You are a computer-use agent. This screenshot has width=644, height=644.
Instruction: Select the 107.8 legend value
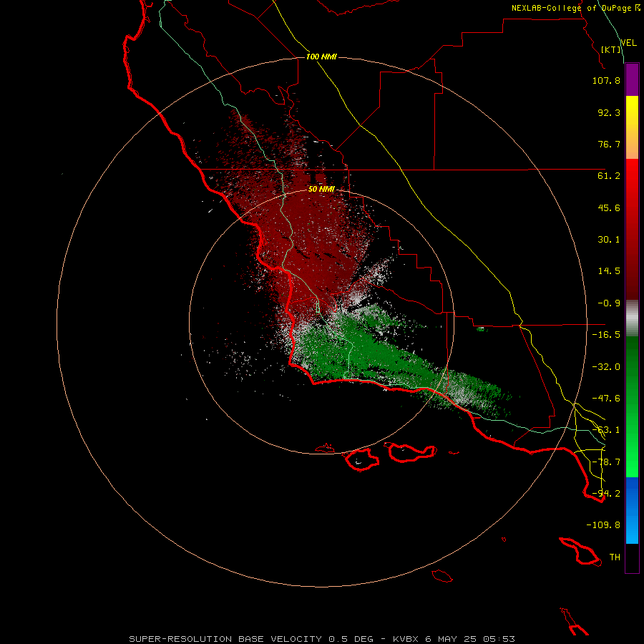point(606,80)
